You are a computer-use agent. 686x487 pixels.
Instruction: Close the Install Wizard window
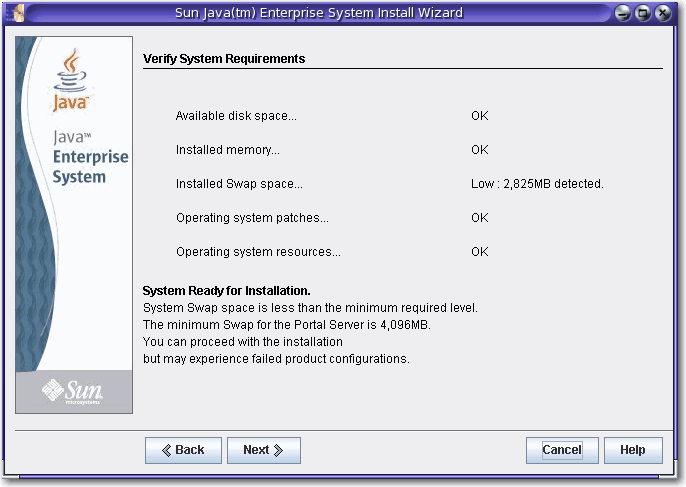click(663, 13)
